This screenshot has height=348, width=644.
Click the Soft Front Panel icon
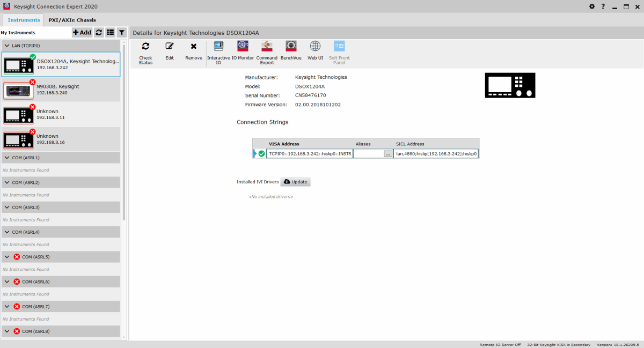click(339, 46)
